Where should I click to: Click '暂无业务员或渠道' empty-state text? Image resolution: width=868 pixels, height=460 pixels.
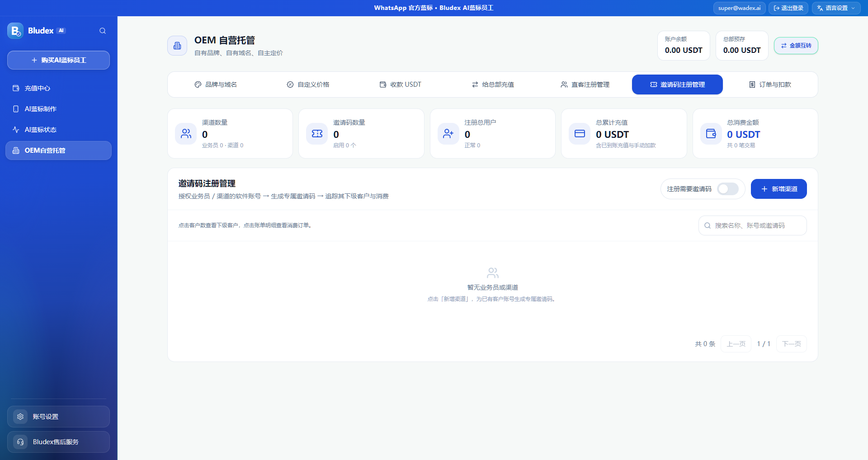click(x=493, y=287)
